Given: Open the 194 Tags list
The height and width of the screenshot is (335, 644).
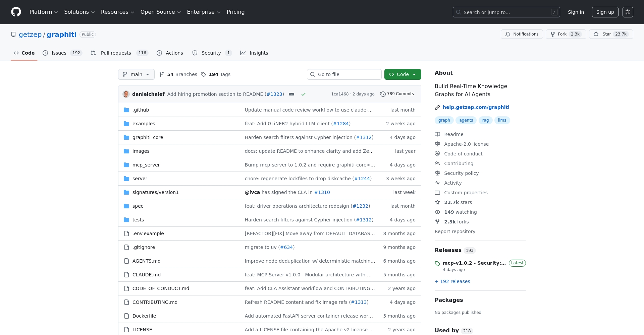Looking at the screenshot, I should 216,74.
